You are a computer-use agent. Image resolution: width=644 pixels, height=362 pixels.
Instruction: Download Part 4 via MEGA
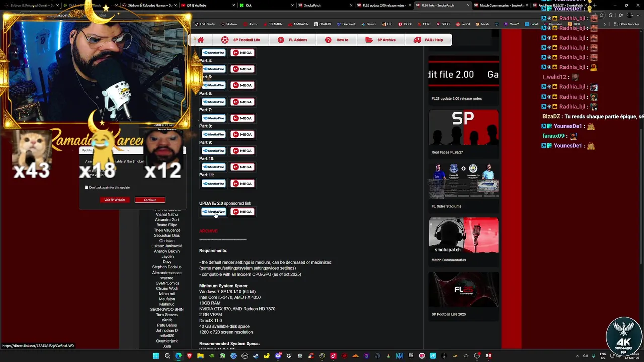243,69
